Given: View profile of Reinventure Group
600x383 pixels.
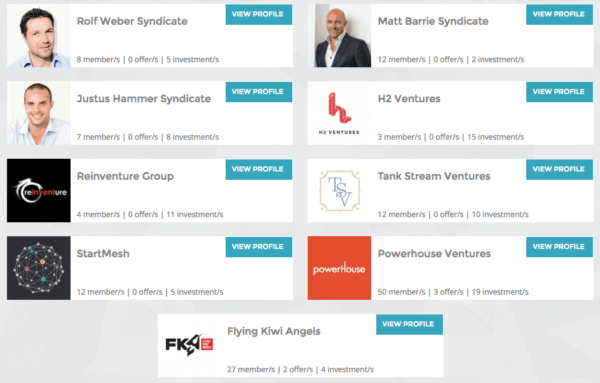Looking at the screenshot, I should point(259,169).
